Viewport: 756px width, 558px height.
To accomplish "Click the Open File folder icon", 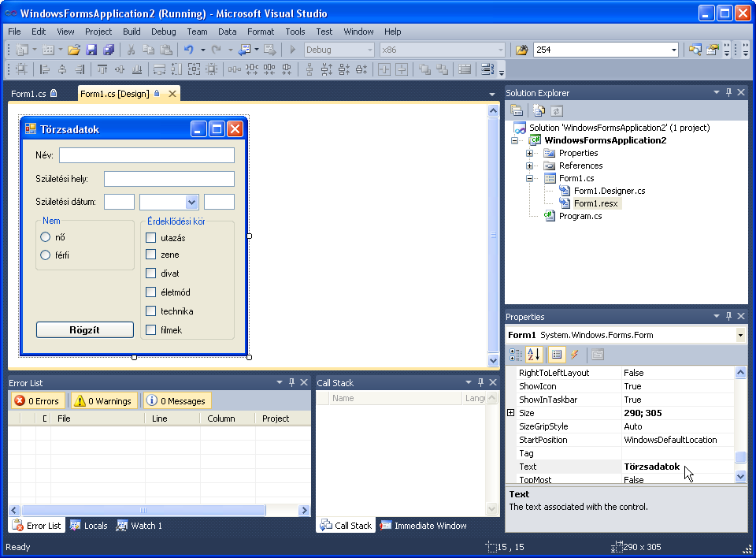I will pos(74,50).
